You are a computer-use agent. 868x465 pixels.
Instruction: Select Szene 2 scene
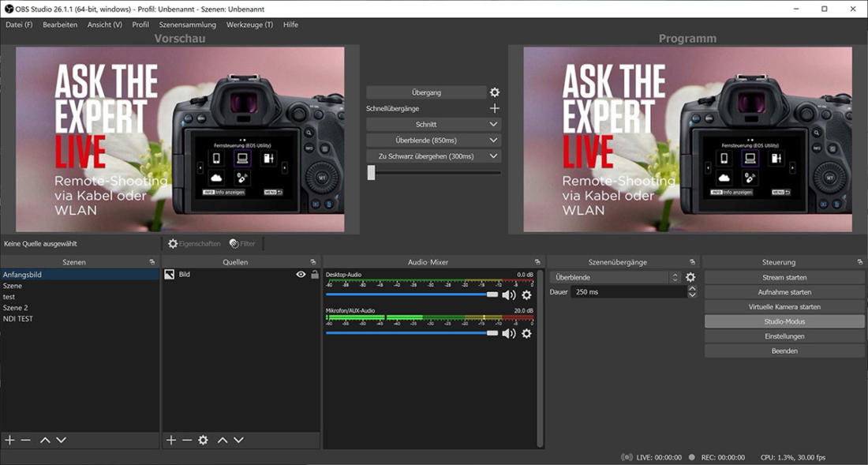point(80,308)
